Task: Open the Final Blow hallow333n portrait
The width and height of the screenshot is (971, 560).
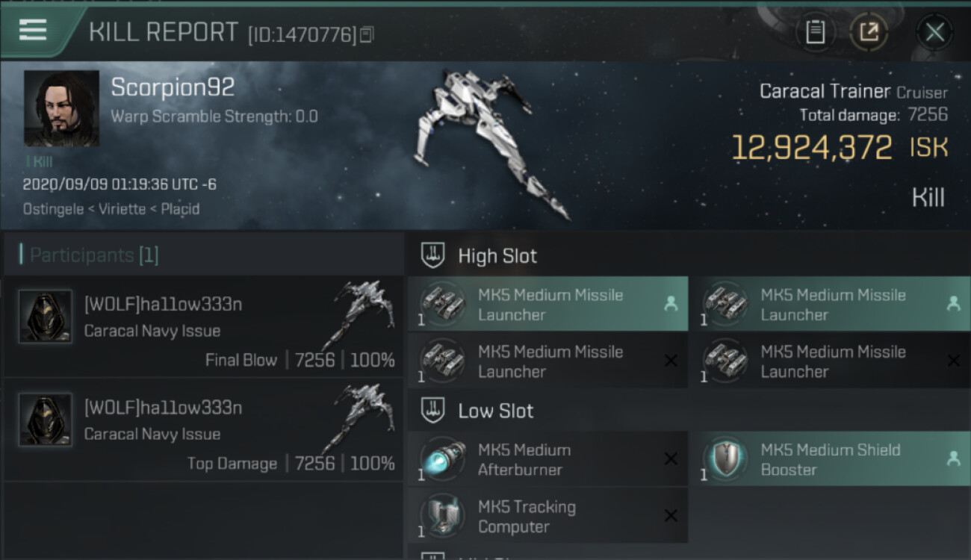Action: (x=46, y=317)
